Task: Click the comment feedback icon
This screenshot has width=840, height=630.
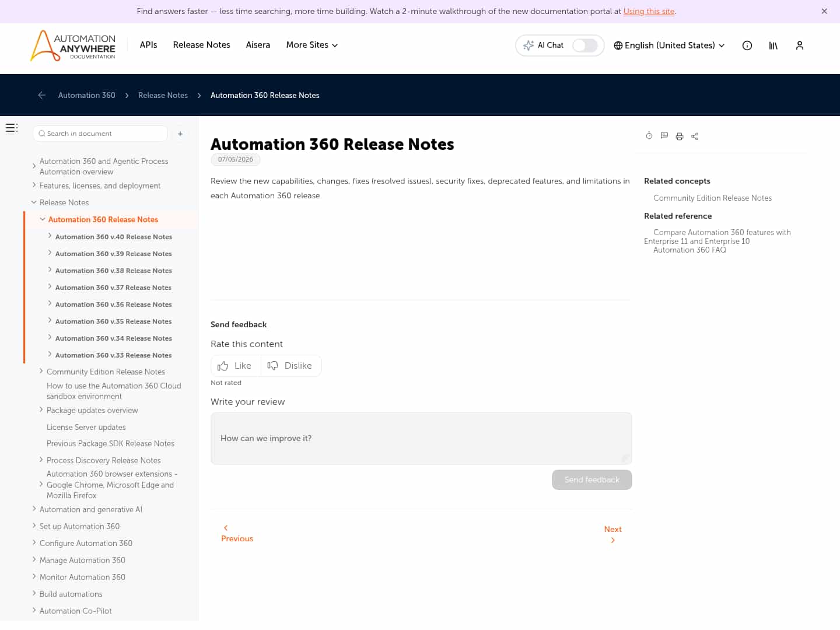Action: 664,136
